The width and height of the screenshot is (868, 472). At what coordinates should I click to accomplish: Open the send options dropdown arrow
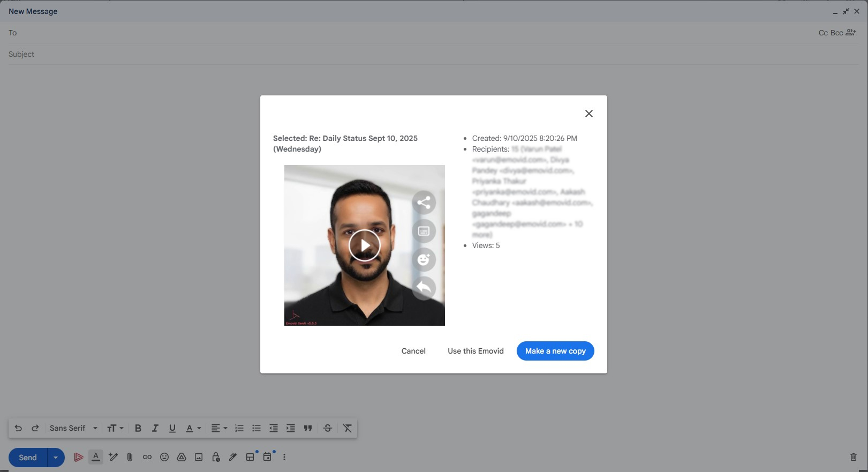(x=56, y=458)
